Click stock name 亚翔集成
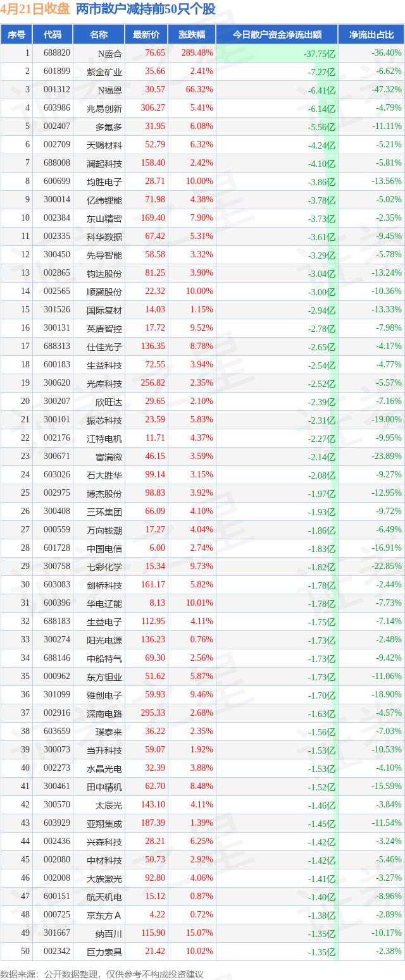 pyautogui.click(x=104, y=823)
